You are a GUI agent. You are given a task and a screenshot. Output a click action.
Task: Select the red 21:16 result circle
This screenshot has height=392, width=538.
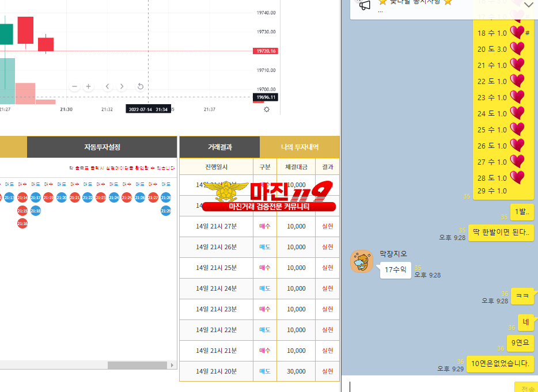(22, 223)
